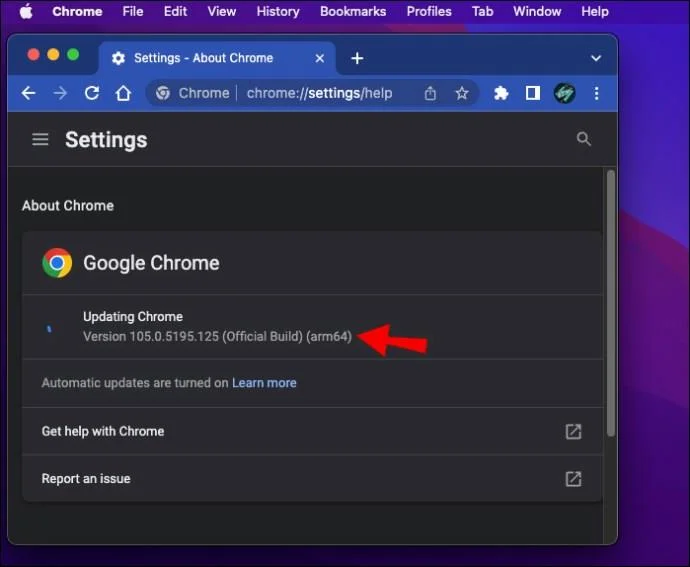Screen dimensions: 690x567
Task: Open the Bookmarks menu
Action: coord(353,11)
